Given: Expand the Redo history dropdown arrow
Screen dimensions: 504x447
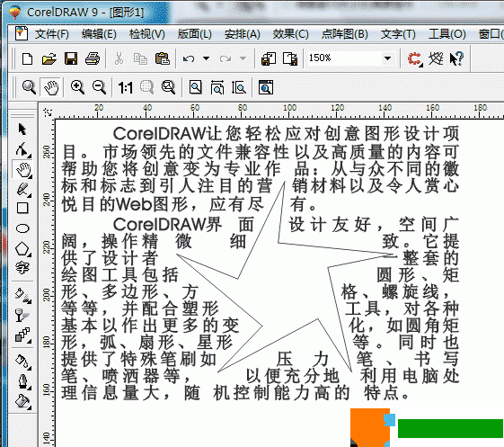Looking at the screenshot, I should pyautogui.click(x=243, y=58).
